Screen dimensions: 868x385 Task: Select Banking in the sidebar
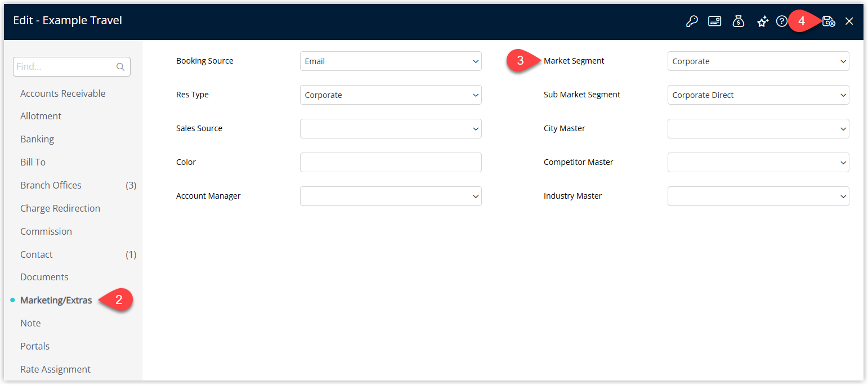coord(37,139)
